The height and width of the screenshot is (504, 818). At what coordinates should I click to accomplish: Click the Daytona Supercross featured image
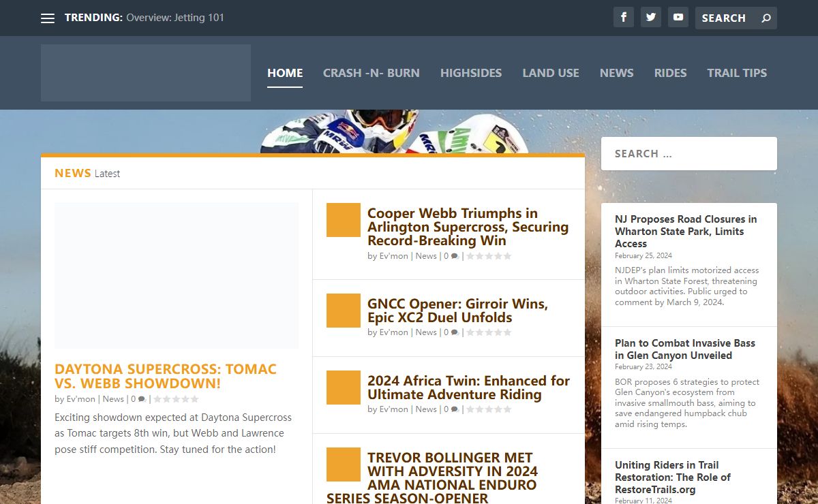(x=177, y=276)
